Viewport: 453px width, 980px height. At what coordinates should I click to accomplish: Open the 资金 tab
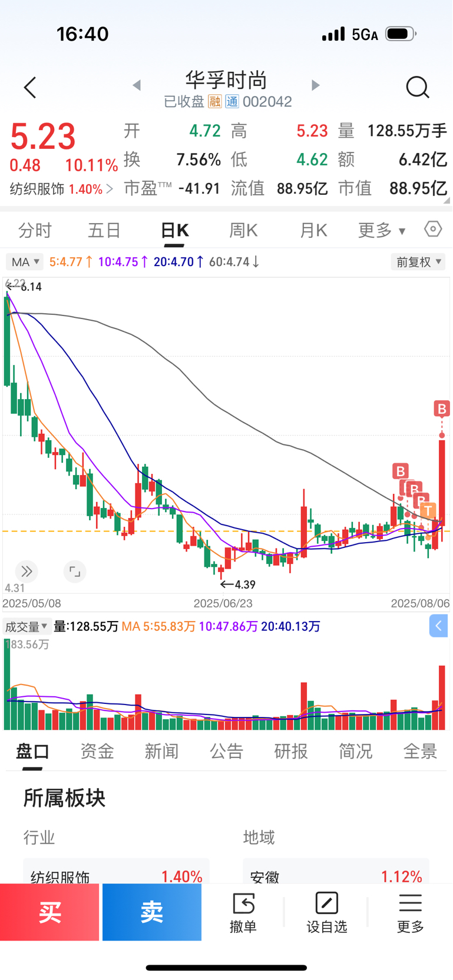click(97, 751)
